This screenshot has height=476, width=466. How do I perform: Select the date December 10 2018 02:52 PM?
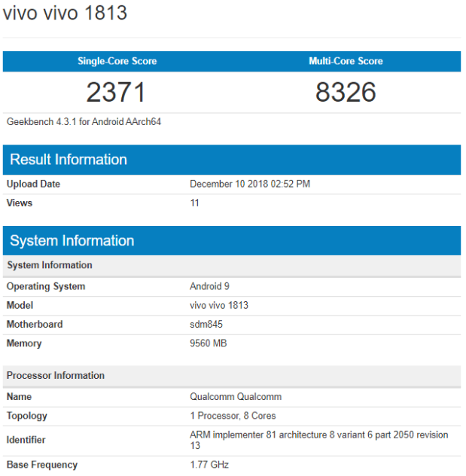[250, 184]
